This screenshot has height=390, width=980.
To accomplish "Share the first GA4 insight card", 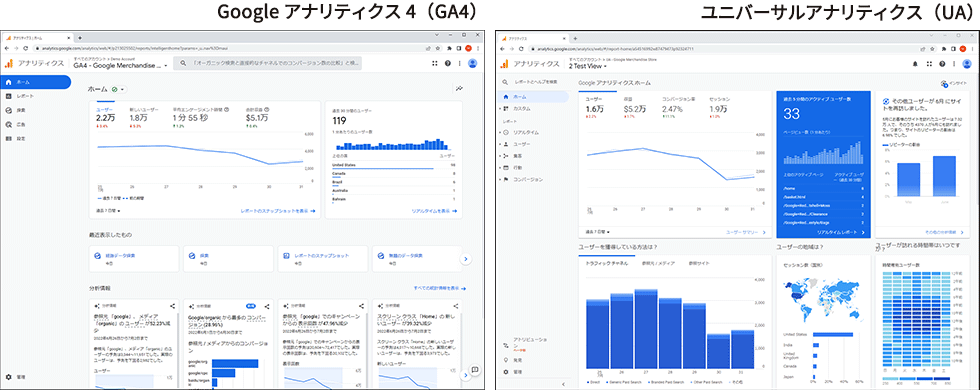I will click(x=172, y=306).
